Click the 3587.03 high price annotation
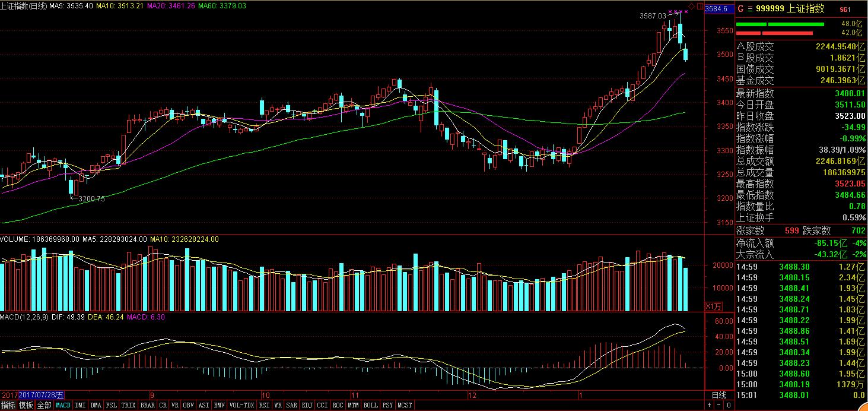Image resolution: width=868 pixels, height=411 pixels. 653,15
